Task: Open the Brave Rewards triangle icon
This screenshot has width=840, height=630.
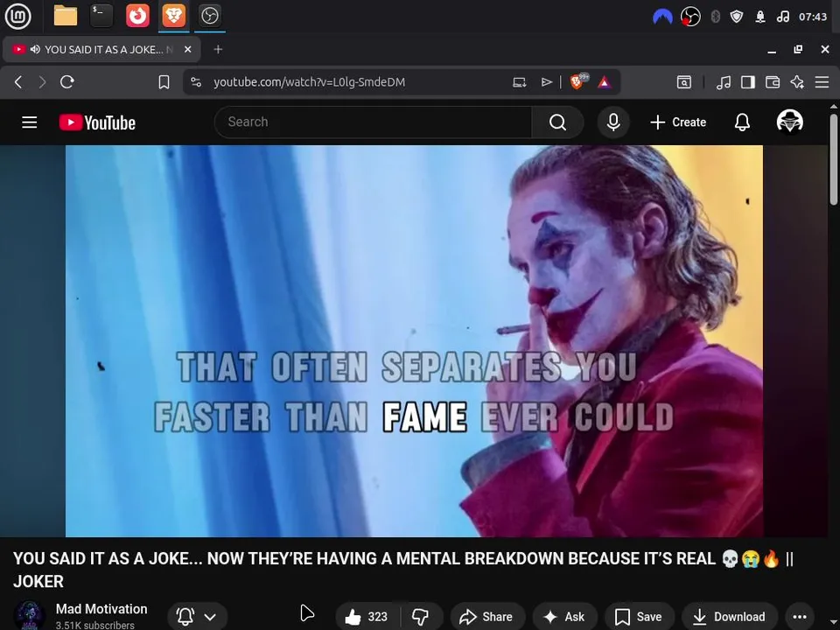Action: (x=605, y=82)
